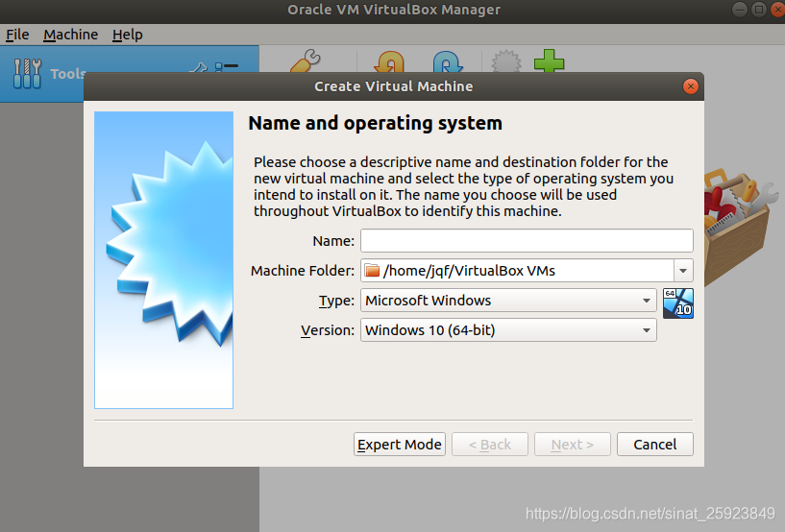The image size is (785, 532).
Task: Click the blue Export arrow toolbar icon
Action: coord(448,61)
